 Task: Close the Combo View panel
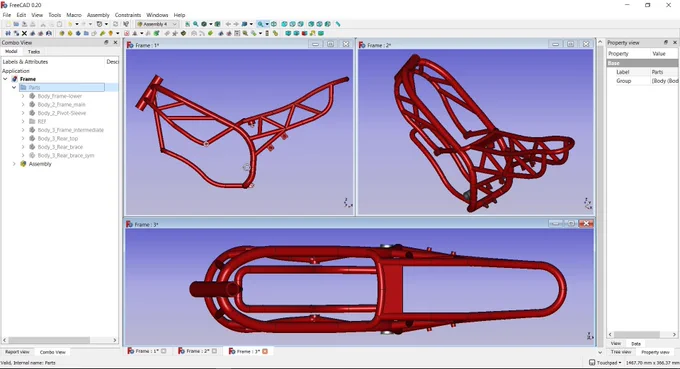coord(115,42)
